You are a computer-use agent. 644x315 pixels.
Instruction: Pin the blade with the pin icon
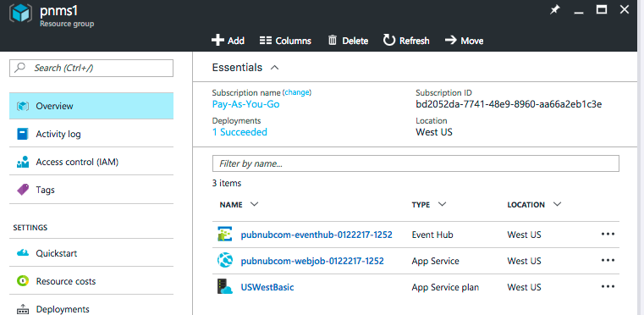click(555, 10)
